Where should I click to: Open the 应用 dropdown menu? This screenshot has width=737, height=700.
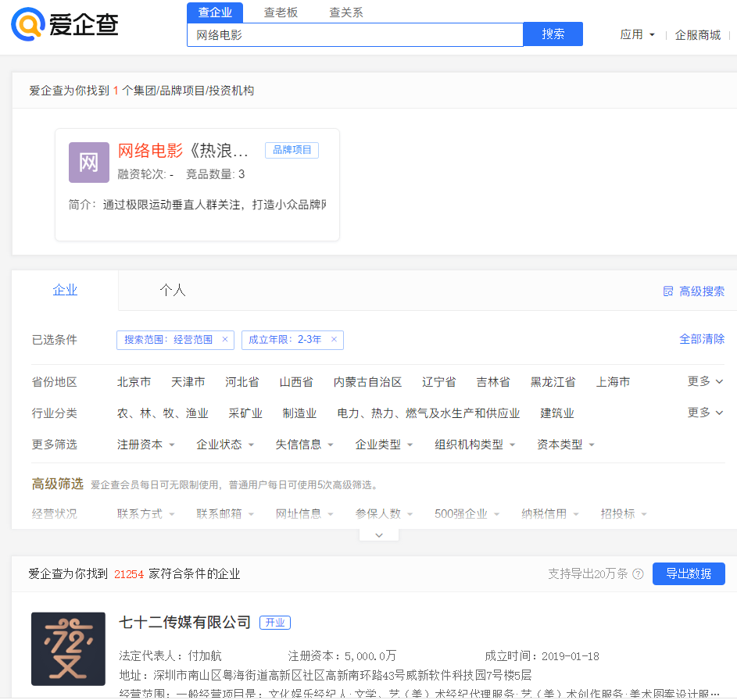click(x=637, y=35)
